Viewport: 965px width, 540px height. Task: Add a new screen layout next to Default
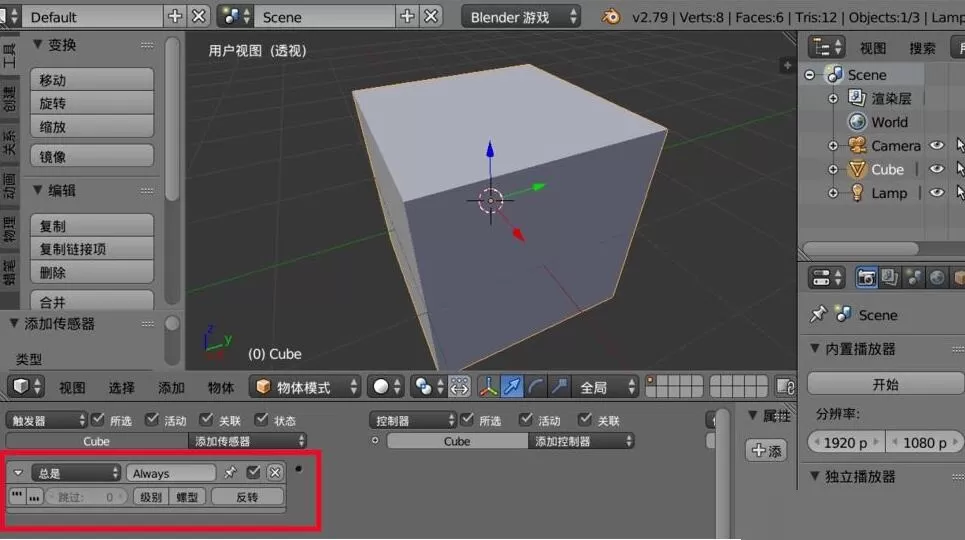point(175,17)
